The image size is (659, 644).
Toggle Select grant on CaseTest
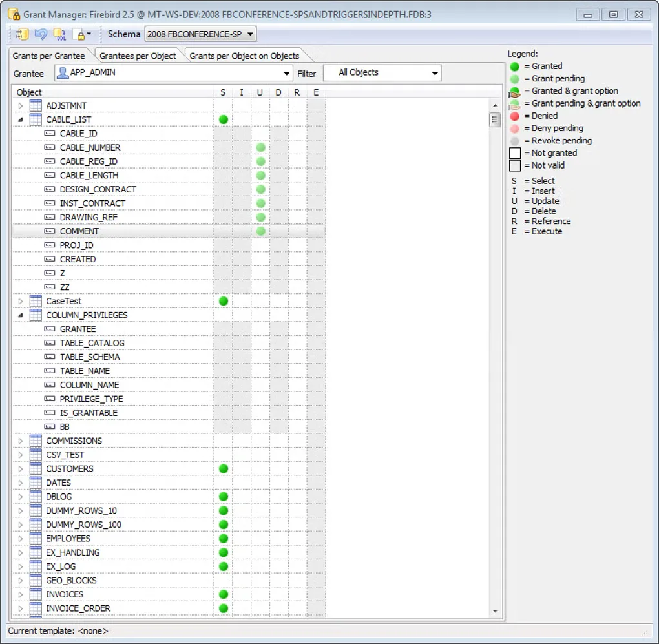tap(224, 301)
